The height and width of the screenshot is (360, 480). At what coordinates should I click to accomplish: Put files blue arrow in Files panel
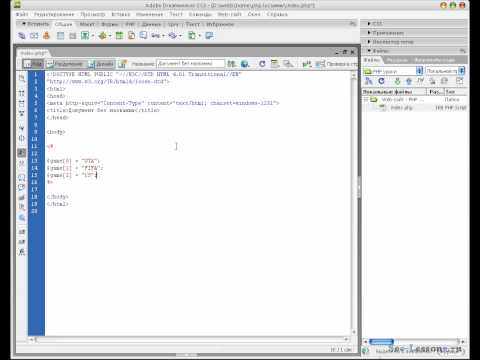pos(409,81)
